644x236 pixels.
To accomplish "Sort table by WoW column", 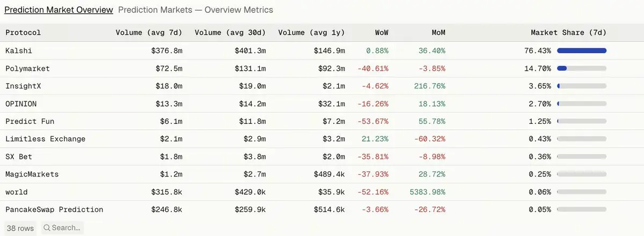I will (382, 33).
